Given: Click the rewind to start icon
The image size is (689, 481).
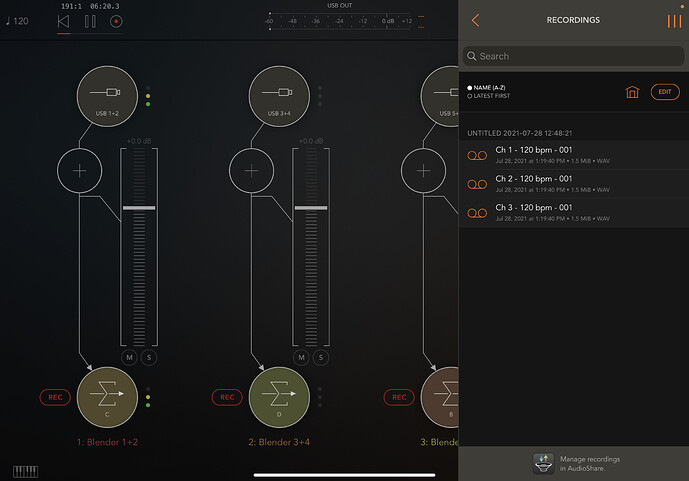Looking at the screenshot, I should 64,20.
